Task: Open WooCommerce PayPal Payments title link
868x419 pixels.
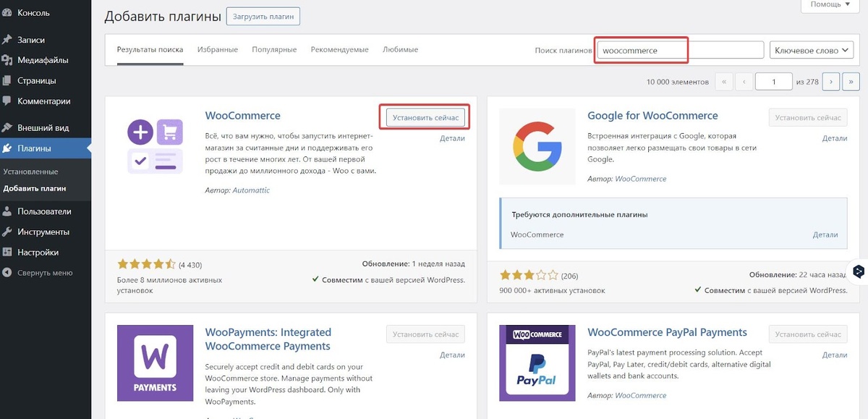Action: click(667, 333)
